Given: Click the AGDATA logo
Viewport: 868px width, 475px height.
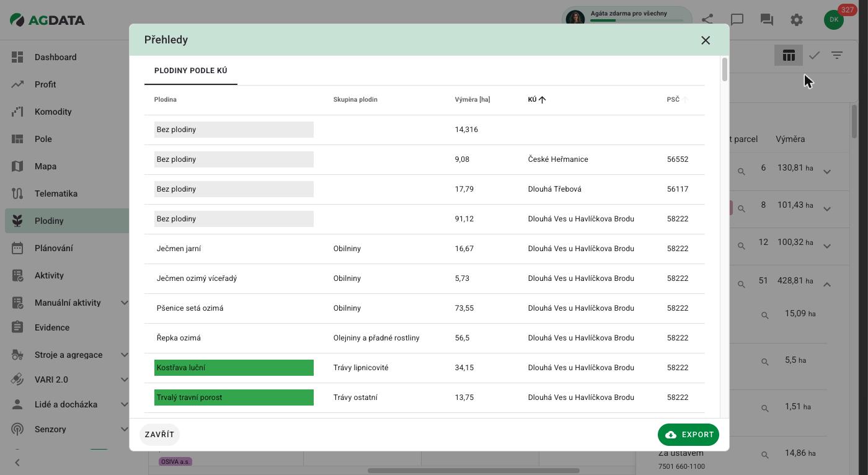Looking at the screenshot, I should tap(47, 20).
